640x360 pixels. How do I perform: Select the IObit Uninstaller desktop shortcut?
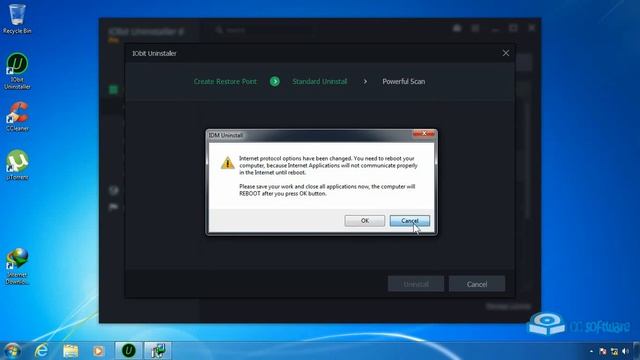[x=17, y=71]
